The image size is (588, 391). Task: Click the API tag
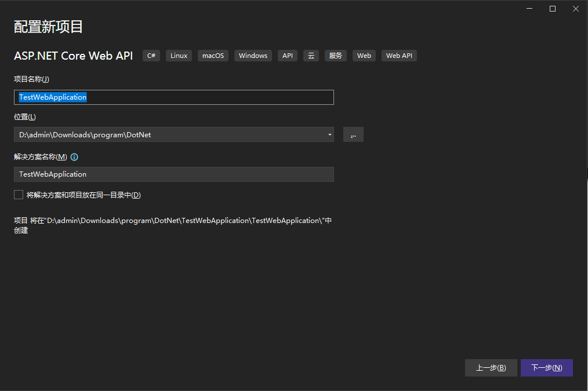tap(288, 56)
